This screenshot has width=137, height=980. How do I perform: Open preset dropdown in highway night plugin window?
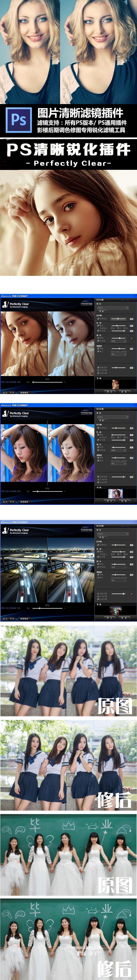pos(113,534)
